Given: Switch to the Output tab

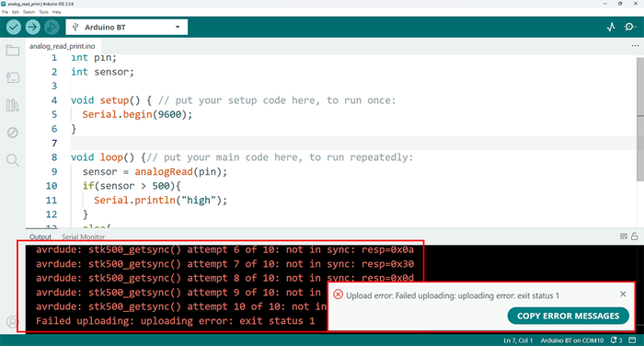Looking at the screenshot, I should (40, 237).
